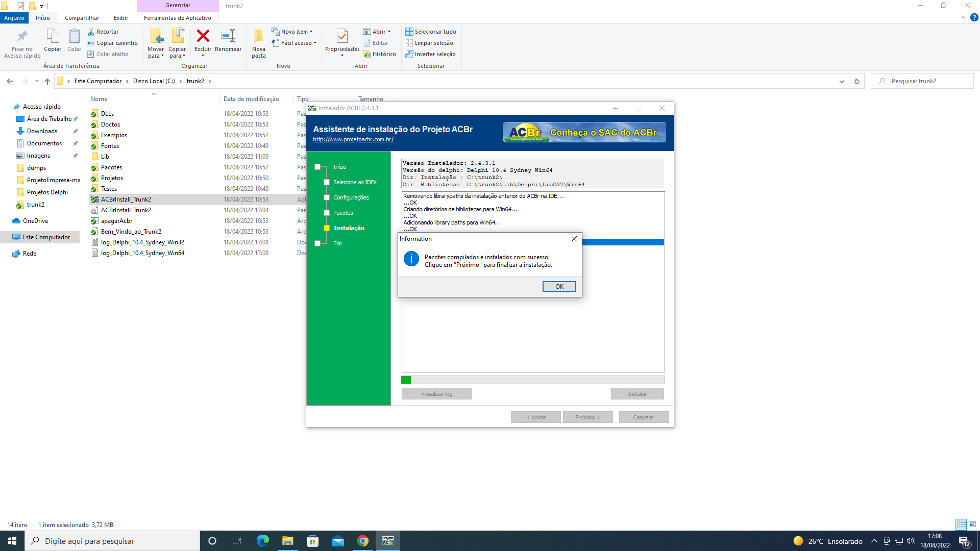Click the Início step box in installer
980x551 pixels.
317,167
